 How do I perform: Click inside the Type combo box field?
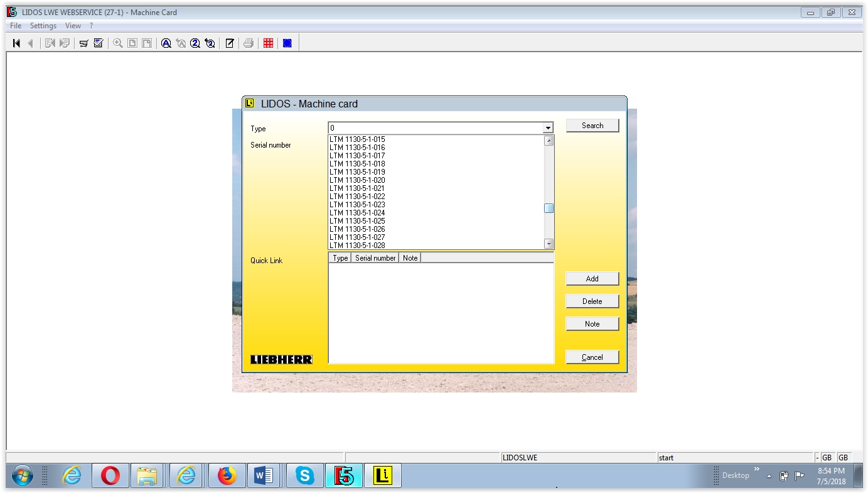pyautogui.click(x=436, y=128)
